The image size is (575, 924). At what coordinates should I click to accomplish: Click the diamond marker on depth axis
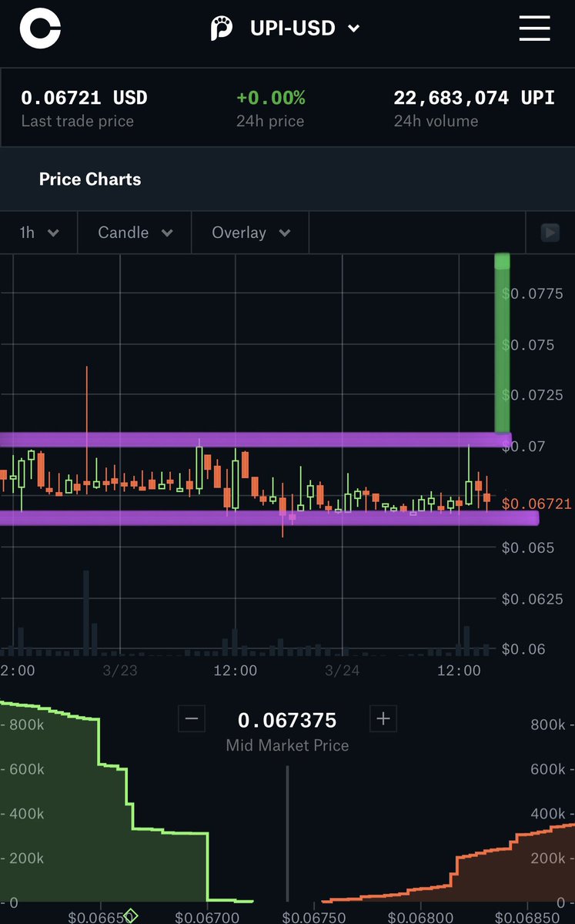[x=131, y=916]
